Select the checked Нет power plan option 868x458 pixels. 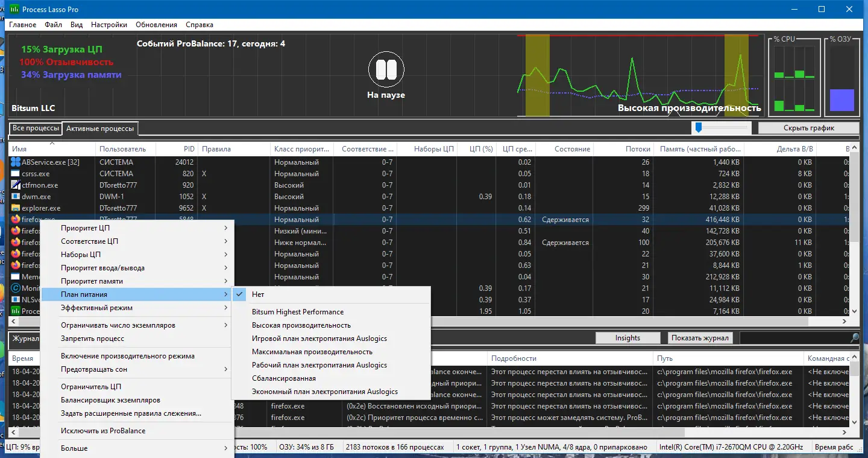coord(258,294)
